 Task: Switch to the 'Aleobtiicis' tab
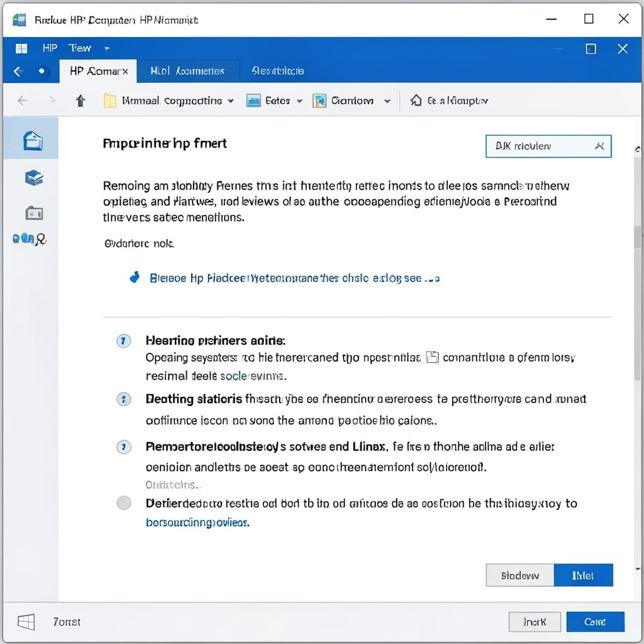pos(278,71)
